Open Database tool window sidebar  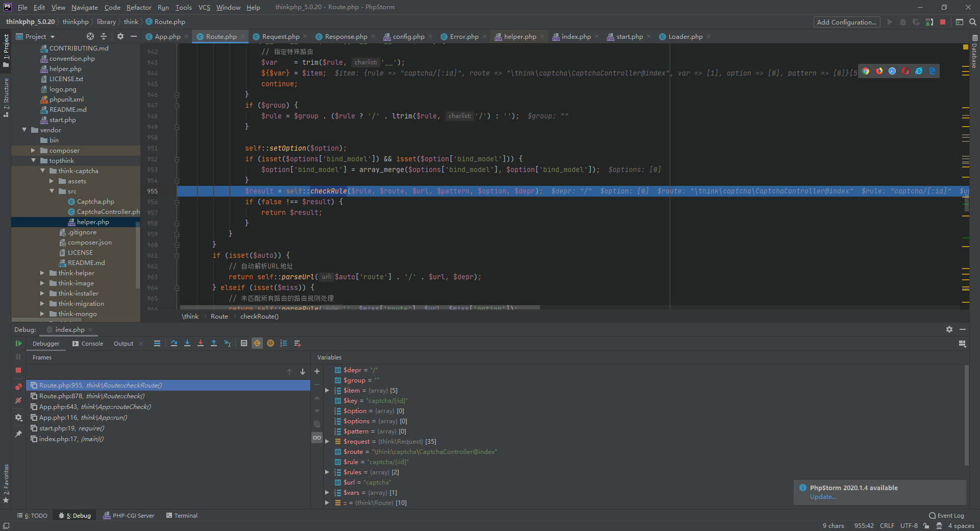pyautogui.click(x=974, y=51)
